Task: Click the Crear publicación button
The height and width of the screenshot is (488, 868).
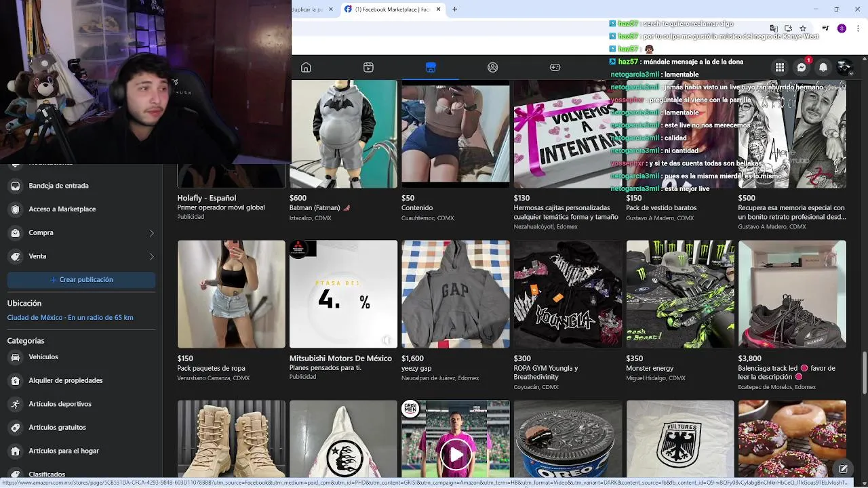Action: click(x=81, y=279)
